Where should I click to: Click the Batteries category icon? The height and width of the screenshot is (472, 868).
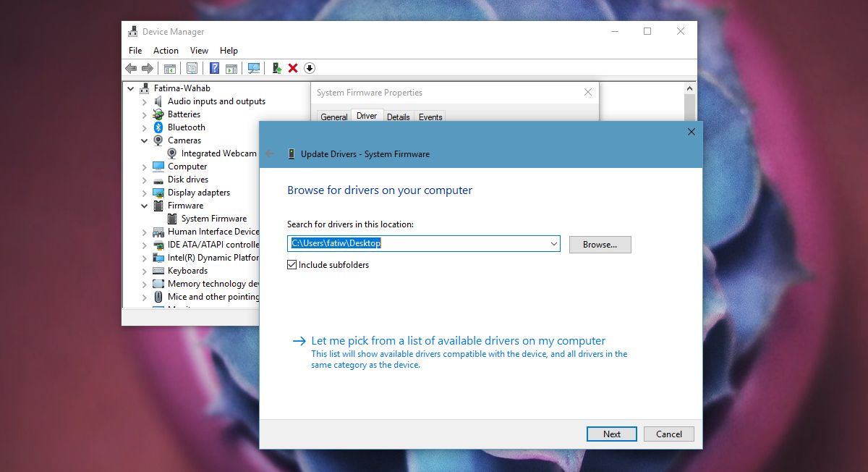coord(158,114)
